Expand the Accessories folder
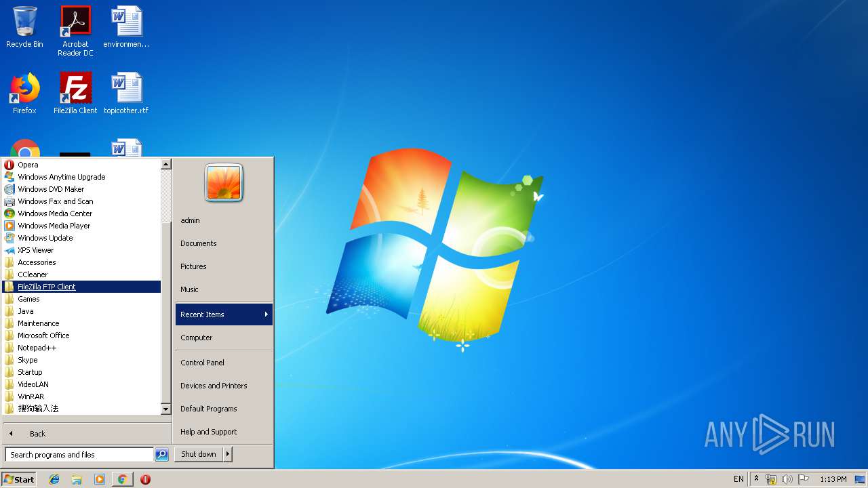The height and width of the screenshot is (488, 868). pyautogui.click(x=81, y=262)
